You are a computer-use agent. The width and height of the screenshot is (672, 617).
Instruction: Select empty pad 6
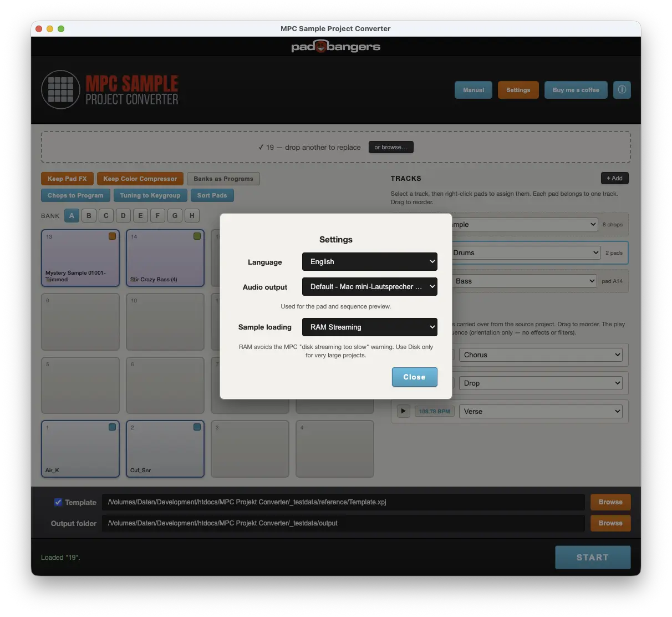pyautogui.click(x=165, y=386)
